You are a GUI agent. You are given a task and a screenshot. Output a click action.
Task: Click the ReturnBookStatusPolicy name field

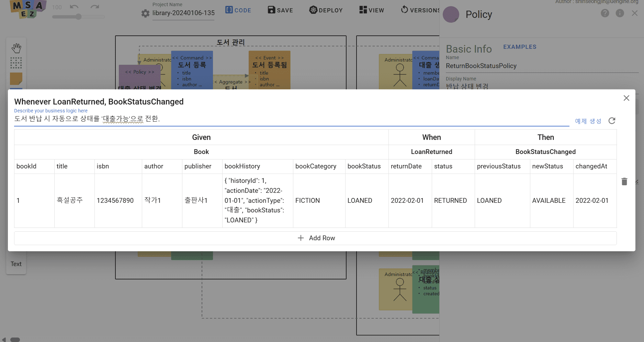pos(541,66)
